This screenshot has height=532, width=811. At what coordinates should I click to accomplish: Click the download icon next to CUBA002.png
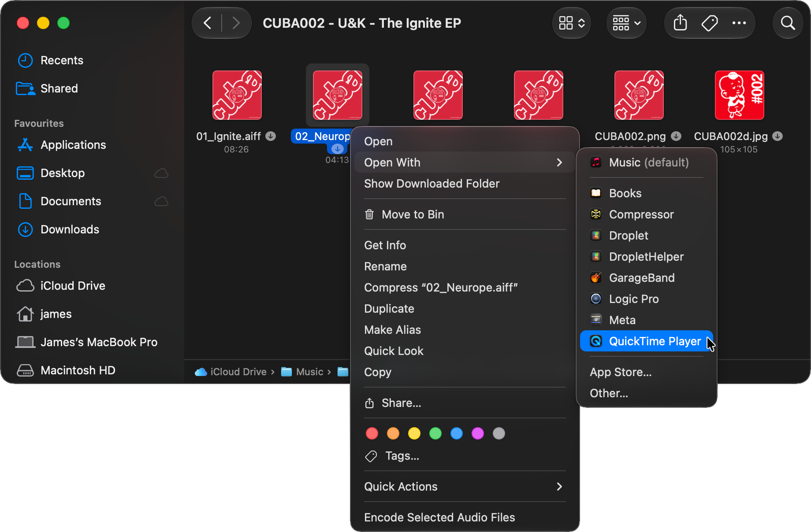676,136
